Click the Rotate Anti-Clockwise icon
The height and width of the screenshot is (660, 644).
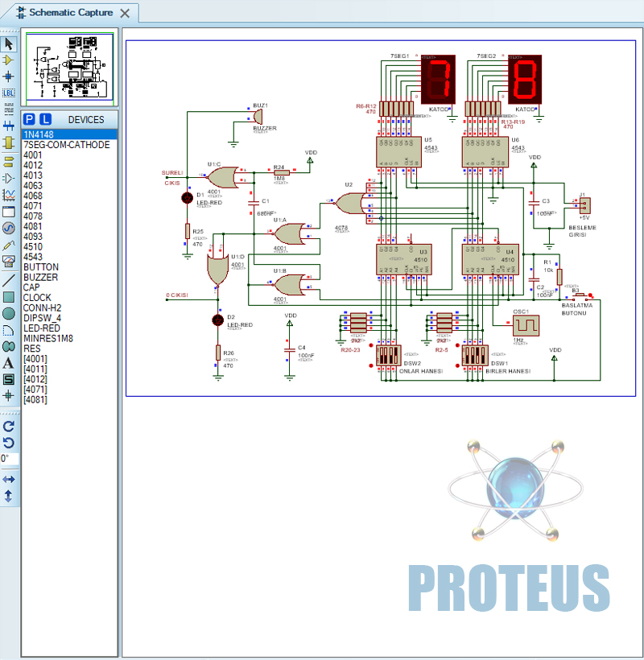point(9,443)
